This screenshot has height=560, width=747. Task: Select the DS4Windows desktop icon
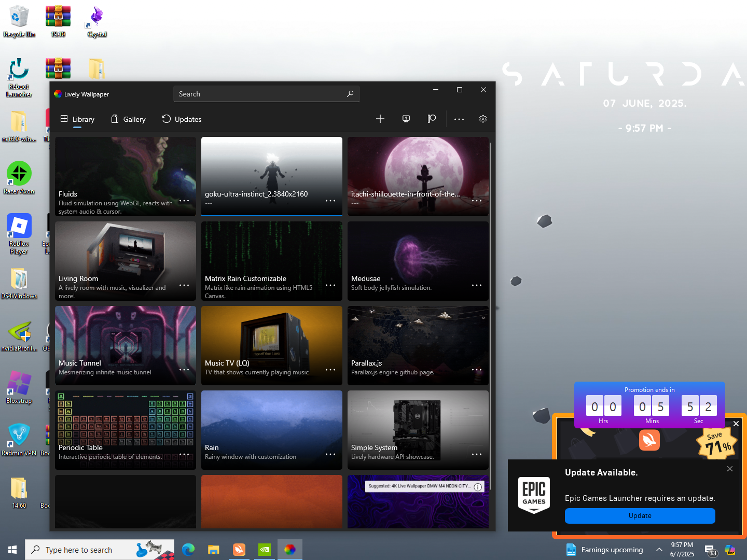tap(19, 283)
